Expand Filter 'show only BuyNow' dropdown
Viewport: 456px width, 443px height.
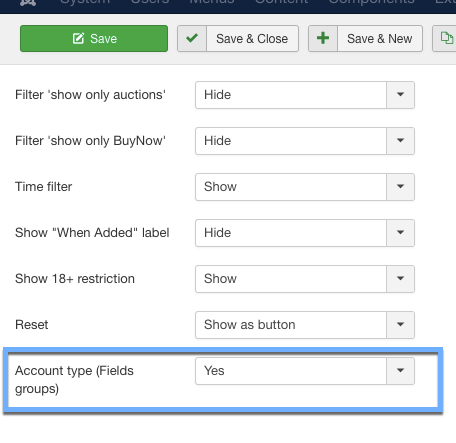pos(305,141)
